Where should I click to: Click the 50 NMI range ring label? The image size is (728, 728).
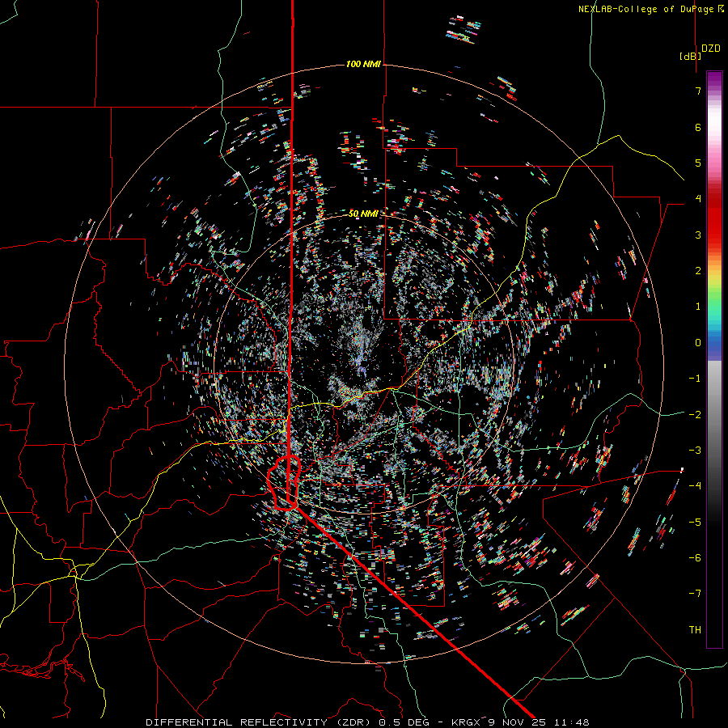coord(363,214)
